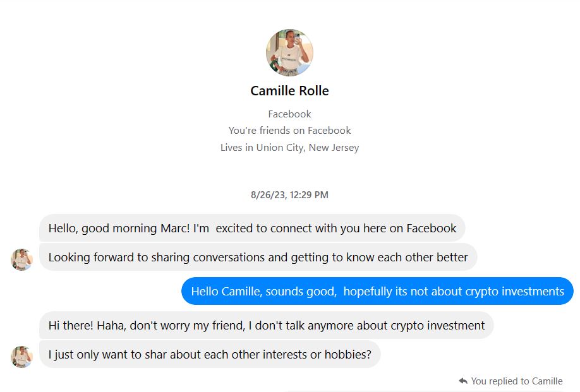Screen dimensions: 580x392
Task: Open Camille Rolle's profile via name heading
Action: click(289, 91)
